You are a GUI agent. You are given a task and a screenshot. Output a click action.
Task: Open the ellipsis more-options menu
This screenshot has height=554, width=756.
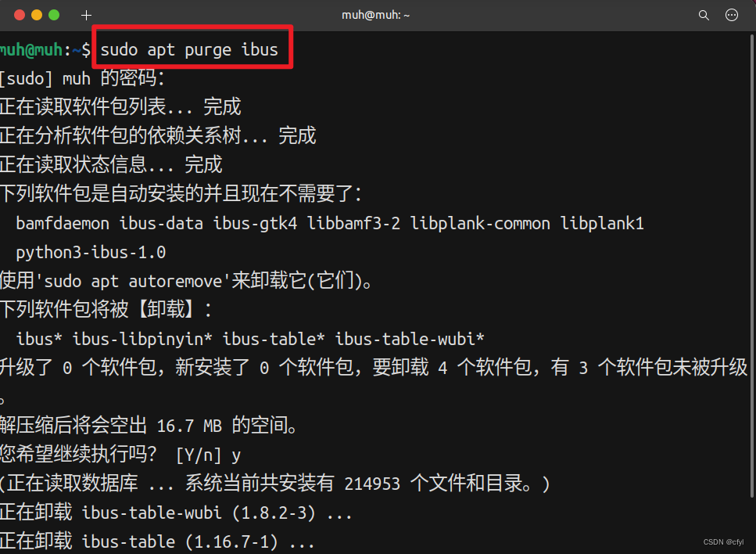click(732, 15)
